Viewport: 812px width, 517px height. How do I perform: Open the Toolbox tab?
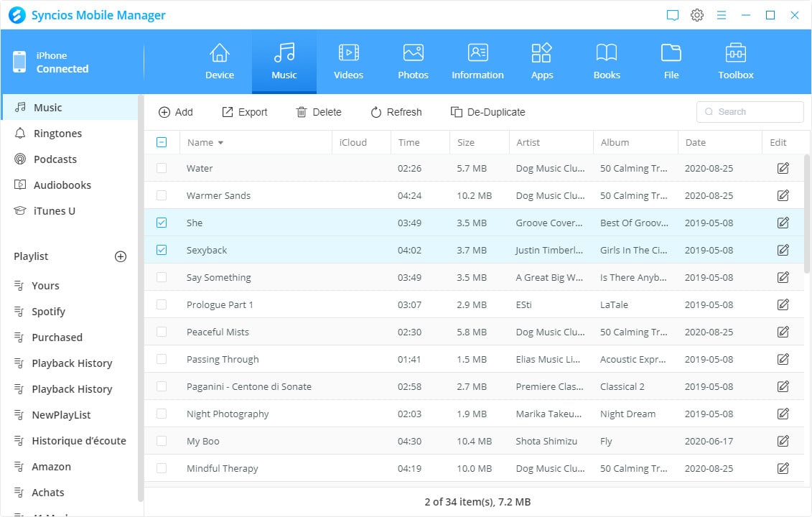pos(735,62)
